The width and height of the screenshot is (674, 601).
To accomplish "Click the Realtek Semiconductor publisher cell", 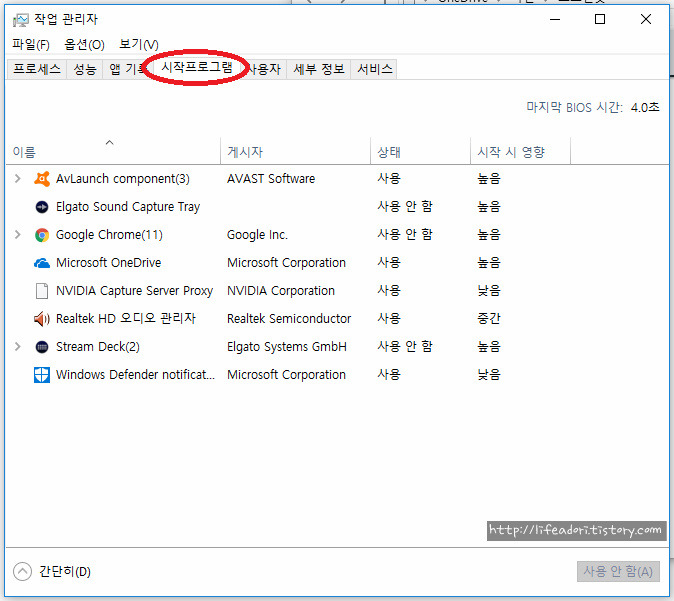I will (x=289, y=319).
